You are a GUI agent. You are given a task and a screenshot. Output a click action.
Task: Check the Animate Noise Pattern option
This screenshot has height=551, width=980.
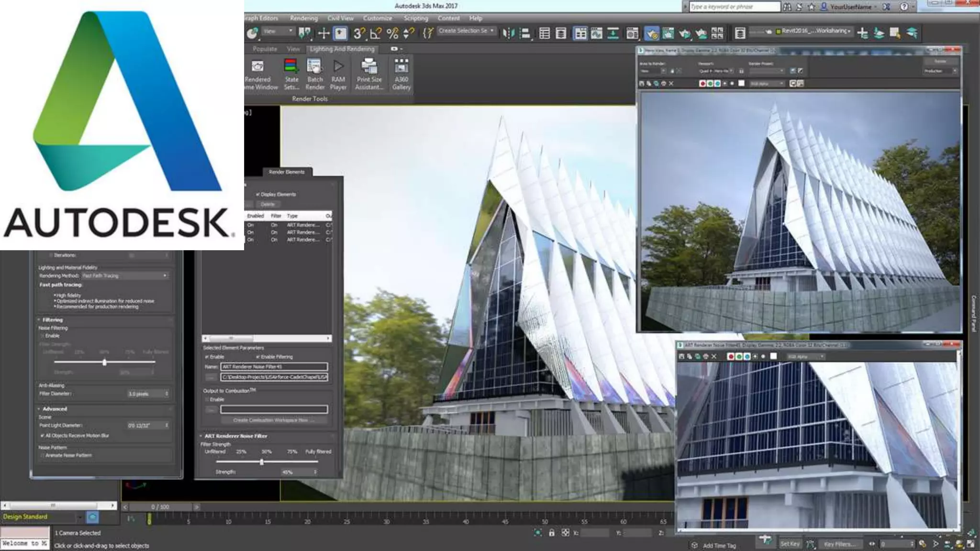click(x=43, y=455)
